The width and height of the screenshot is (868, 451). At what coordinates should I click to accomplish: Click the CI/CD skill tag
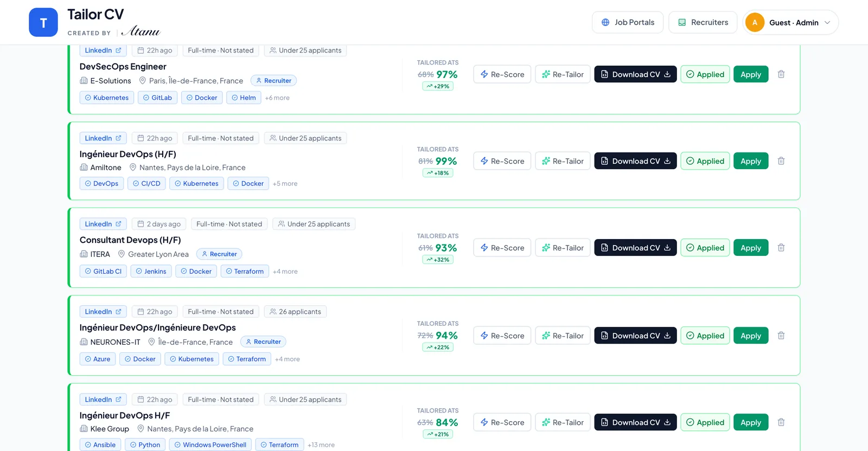point(146,184)
